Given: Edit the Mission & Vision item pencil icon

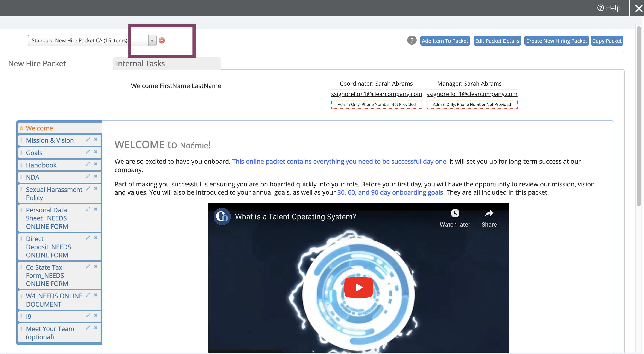Looking at the screenshot, I should click(x=88, y=140).
